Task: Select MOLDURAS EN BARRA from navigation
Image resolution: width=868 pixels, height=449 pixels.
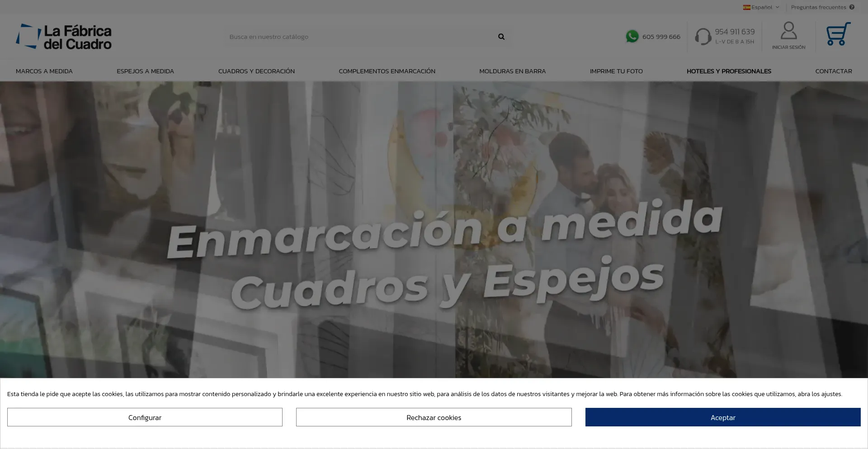Action: click(x=512, y=71)
